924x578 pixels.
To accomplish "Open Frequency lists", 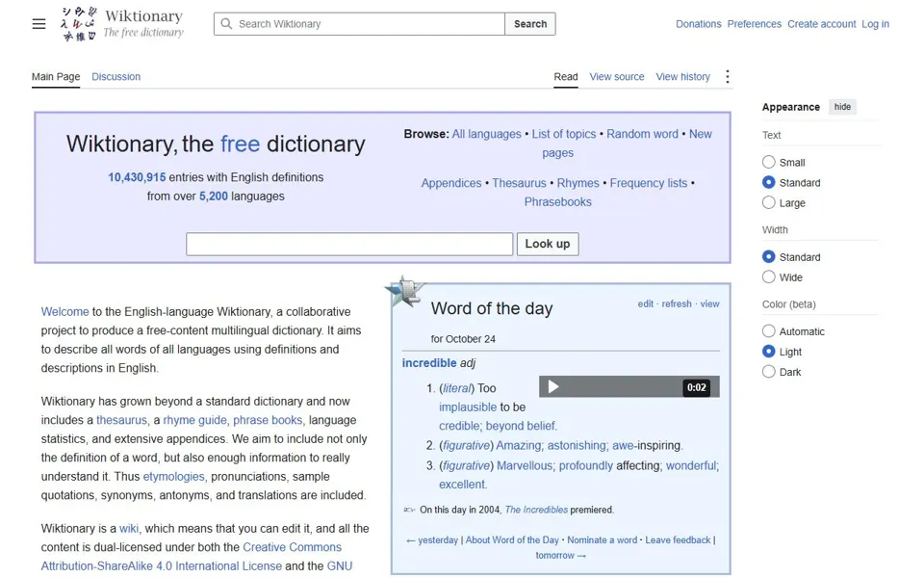I will tap(648, 183).
